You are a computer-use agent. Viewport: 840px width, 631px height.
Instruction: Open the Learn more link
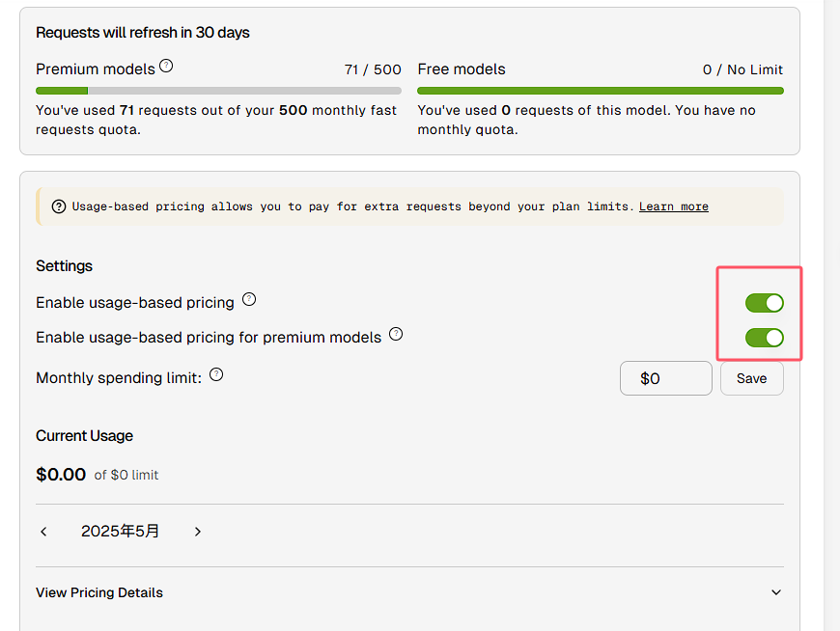(x=674, y=206)
